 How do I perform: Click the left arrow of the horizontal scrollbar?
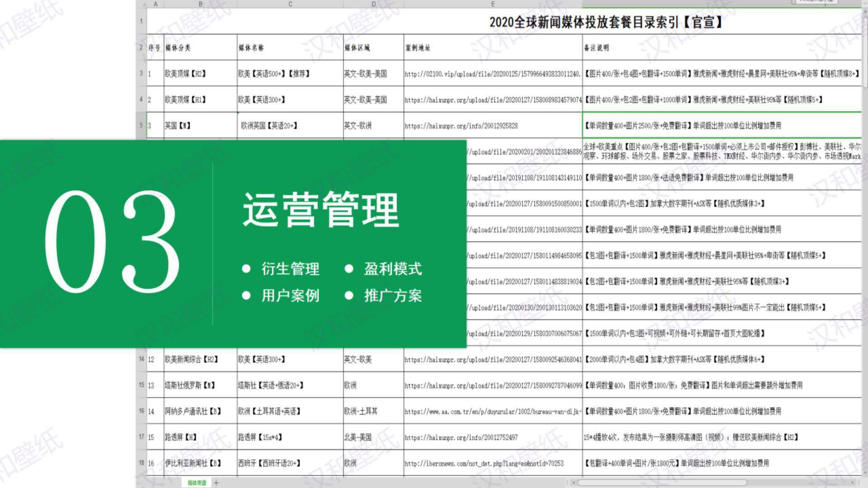point(574,483)
